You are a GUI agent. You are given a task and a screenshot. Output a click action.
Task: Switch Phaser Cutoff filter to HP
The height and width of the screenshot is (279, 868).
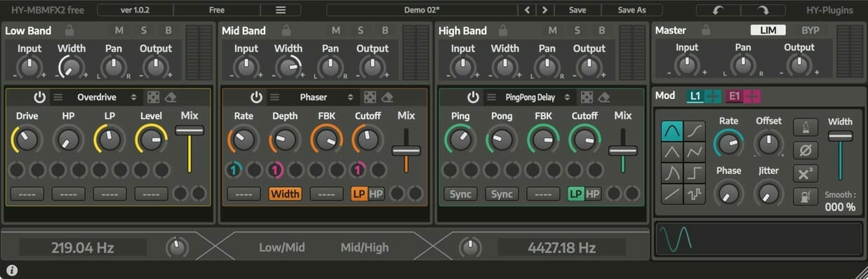[376, 194]
